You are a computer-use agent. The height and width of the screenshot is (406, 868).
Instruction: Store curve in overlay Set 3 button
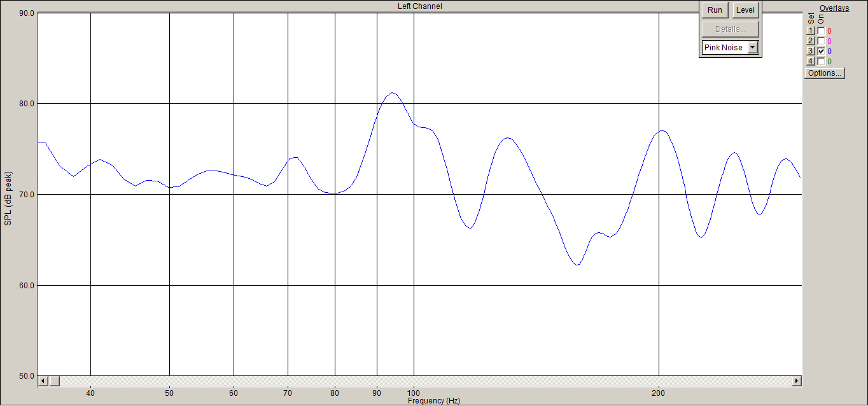coord(811,51)
